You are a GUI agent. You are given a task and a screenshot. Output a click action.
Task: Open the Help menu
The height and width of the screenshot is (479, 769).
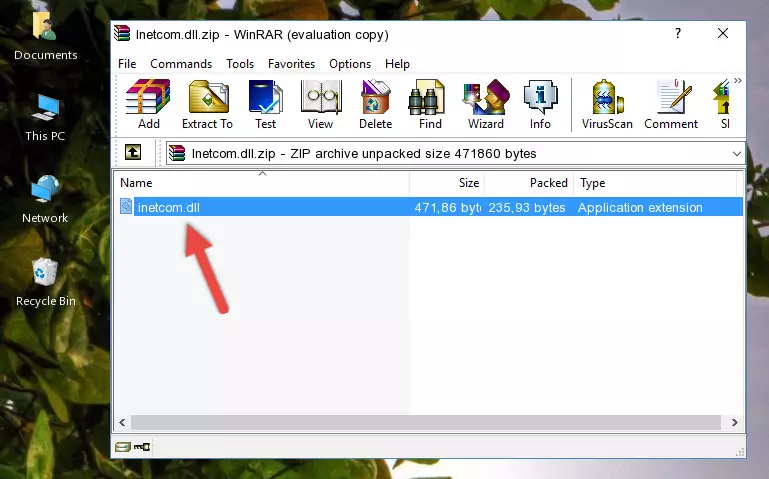click(397, 64)
